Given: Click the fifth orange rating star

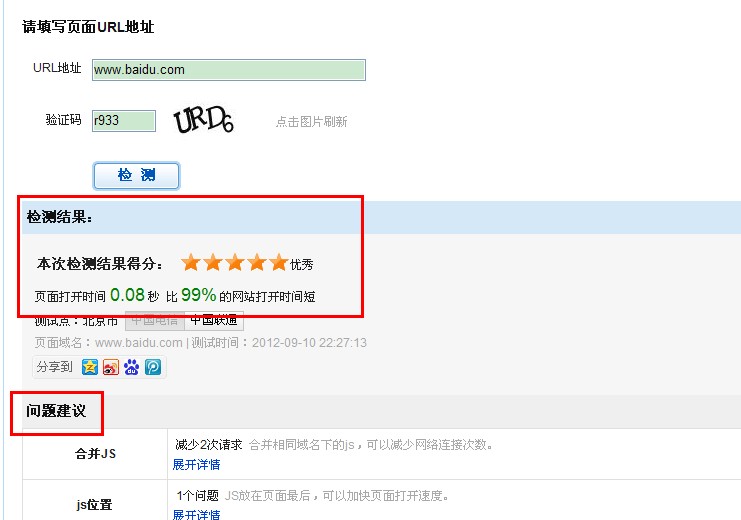Looking at the screenshot, I should [279, 262].
